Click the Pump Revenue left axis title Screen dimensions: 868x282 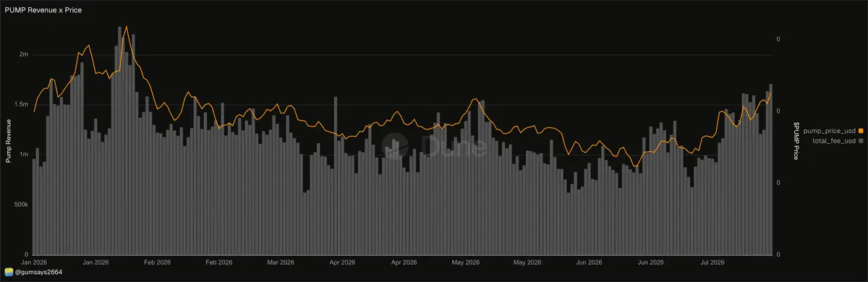click(x=9, y=141)
